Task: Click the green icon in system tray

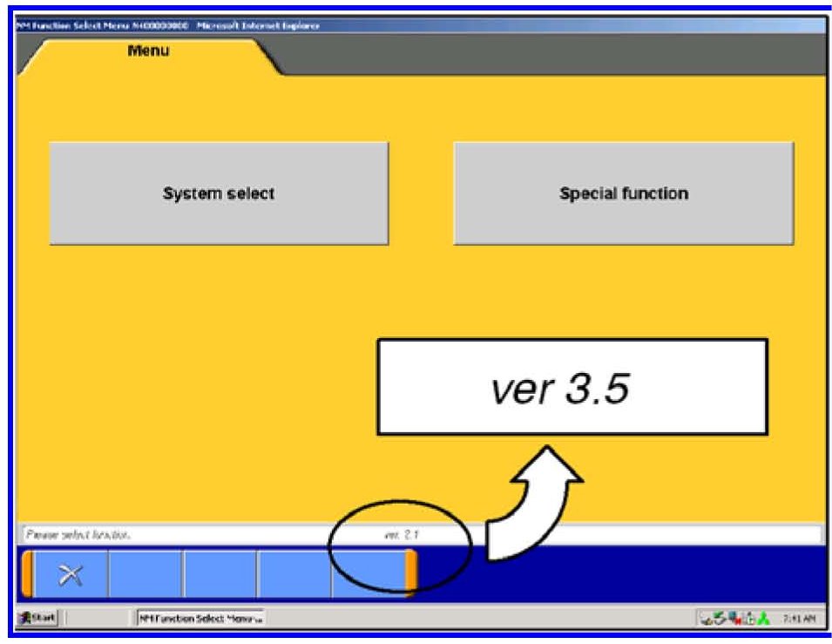Action: (x=762, y=619)
